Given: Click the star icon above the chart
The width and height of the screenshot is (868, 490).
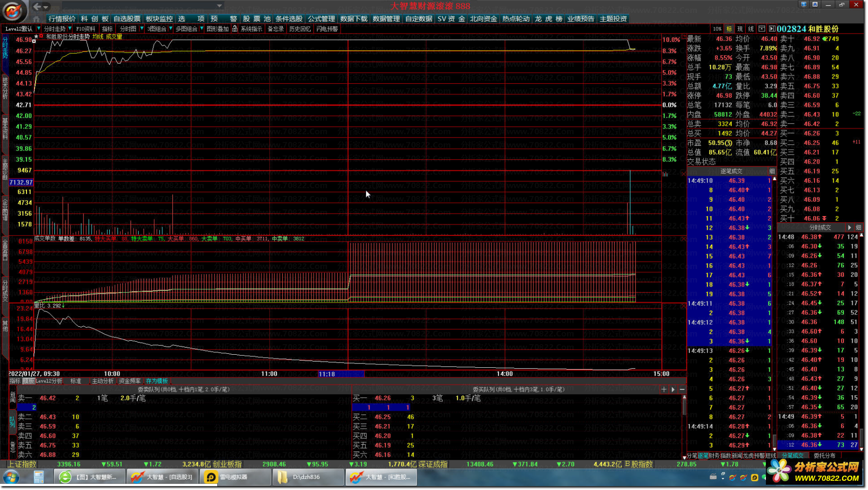Looking at the screenshot, I should coord(36,37).
